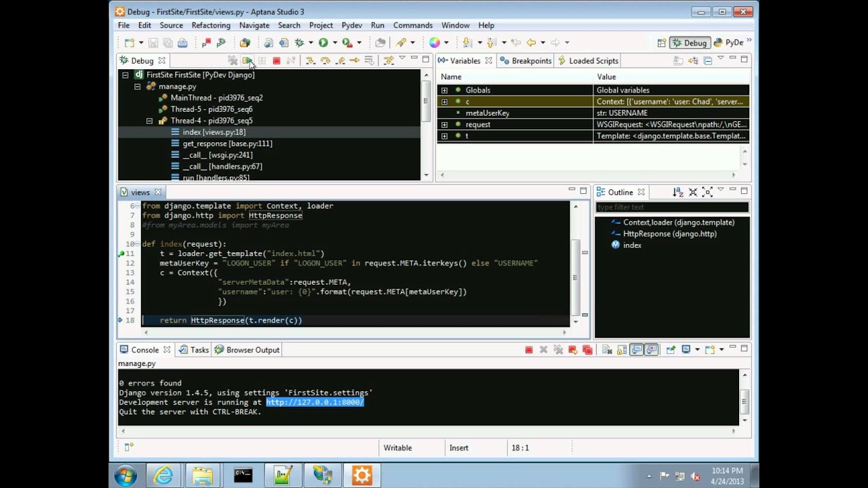
Task: Click the Print icon in main toolbar
Action: pos(182,43)
